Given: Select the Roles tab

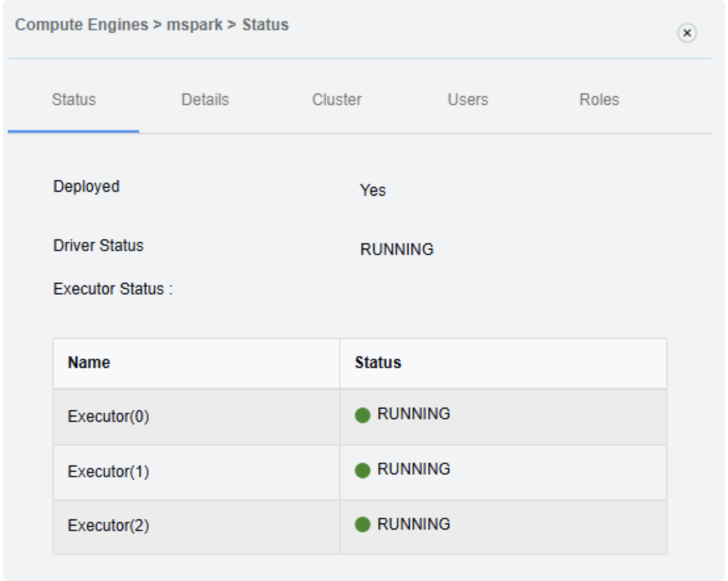Looking at the screenshot, I should click(599, 100).
